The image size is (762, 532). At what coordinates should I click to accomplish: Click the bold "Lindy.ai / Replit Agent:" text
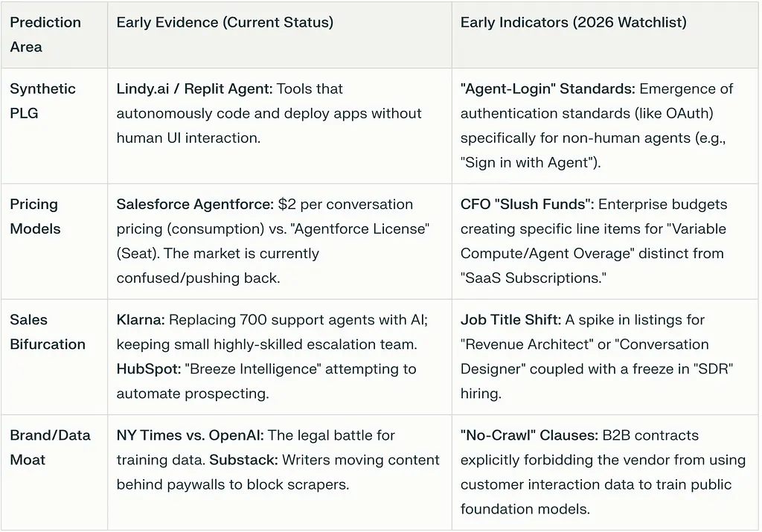click(194, 89)
